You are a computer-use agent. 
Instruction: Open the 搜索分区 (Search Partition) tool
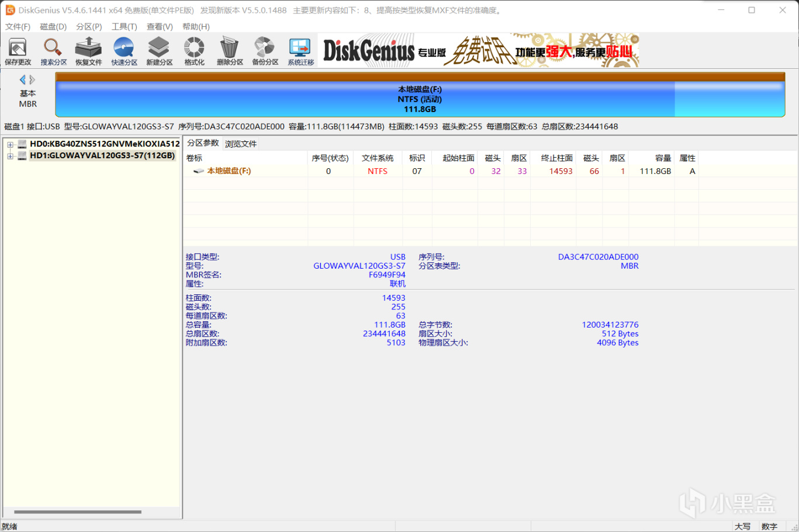point(53,51)
